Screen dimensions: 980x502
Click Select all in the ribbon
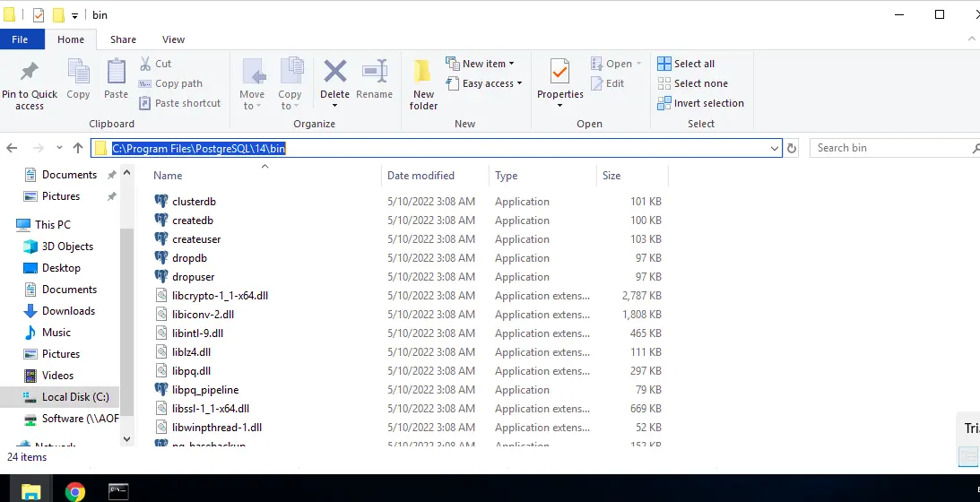[x=686, y=63]
